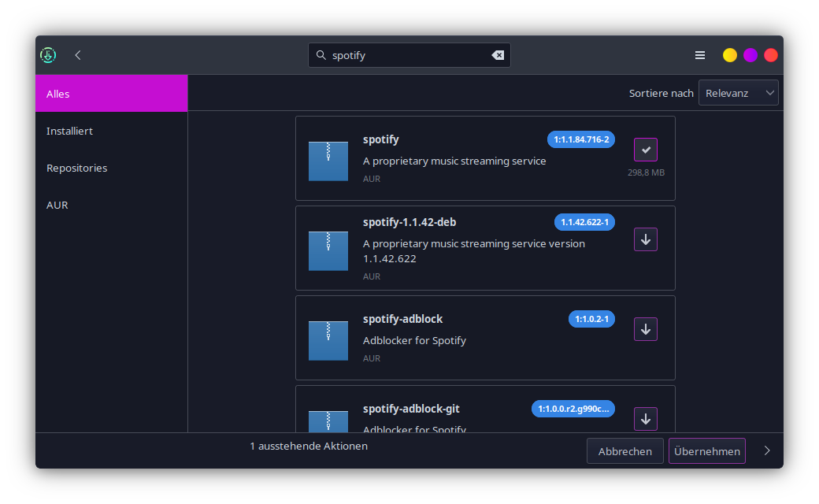
Task: Open the Repositories category
Action: click(111, 168)
